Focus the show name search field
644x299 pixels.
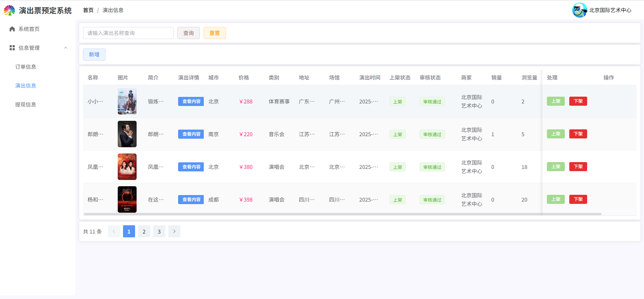(128, 33)
